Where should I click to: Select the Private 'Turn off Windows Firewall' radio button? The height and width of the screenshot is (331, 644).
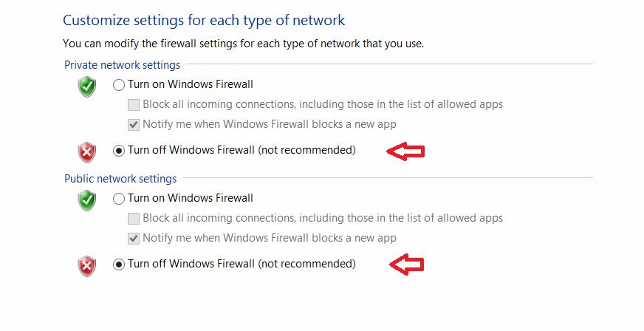click(119, 151)
